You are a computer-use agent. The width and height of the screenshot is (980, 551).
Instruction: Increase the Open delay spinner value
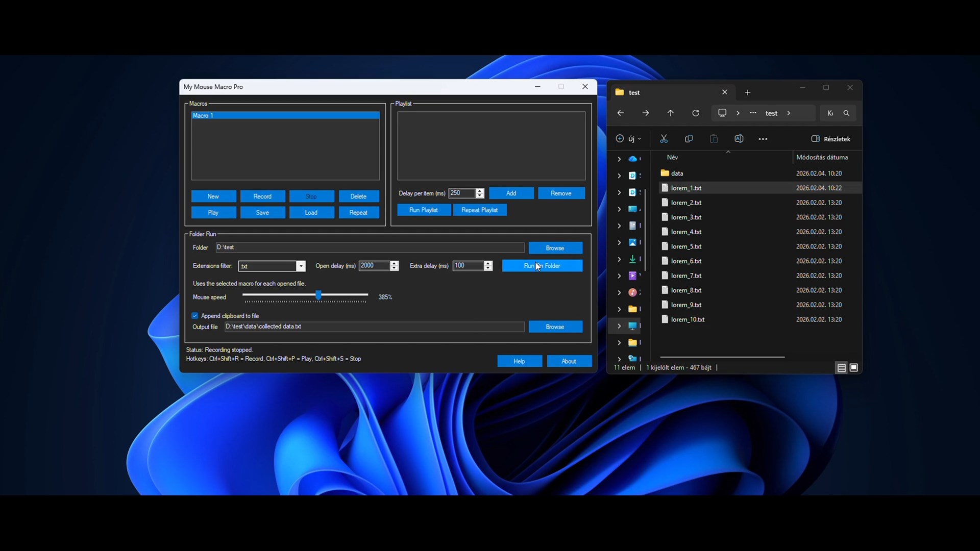tap(394, 263)
